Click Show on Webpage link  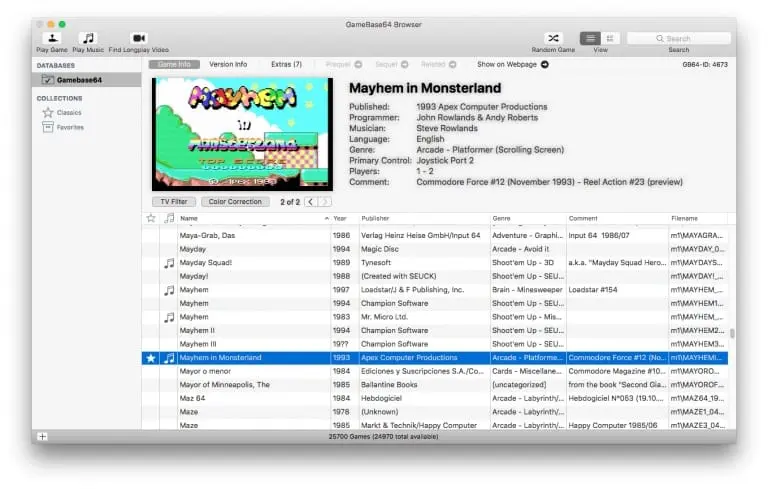[x=512, y=64]
